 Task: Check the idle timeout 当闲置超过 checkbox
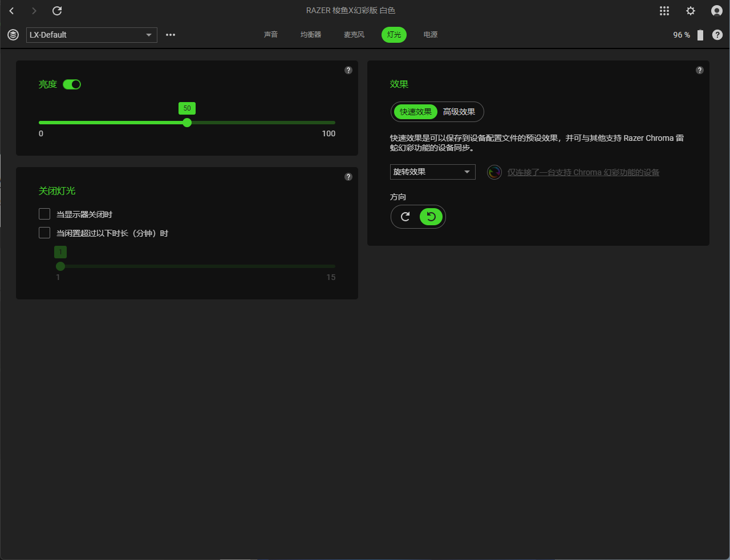pos(44,233)
